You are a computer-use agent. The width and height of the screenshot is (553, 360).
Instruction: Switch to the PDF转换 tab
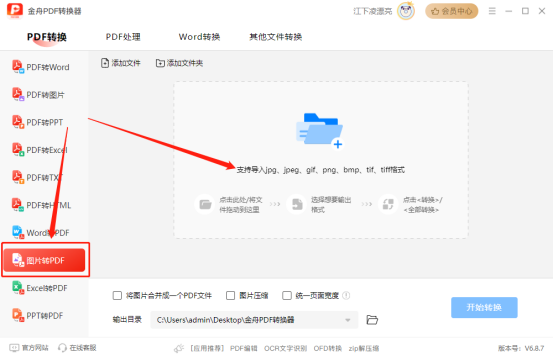(47, 37)
